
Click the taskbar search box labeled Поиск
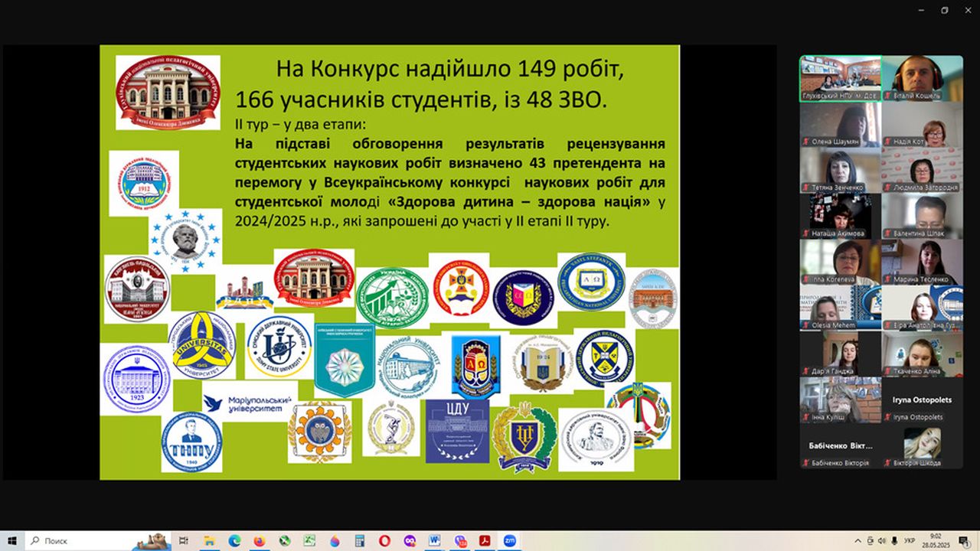tap(98, 540)
